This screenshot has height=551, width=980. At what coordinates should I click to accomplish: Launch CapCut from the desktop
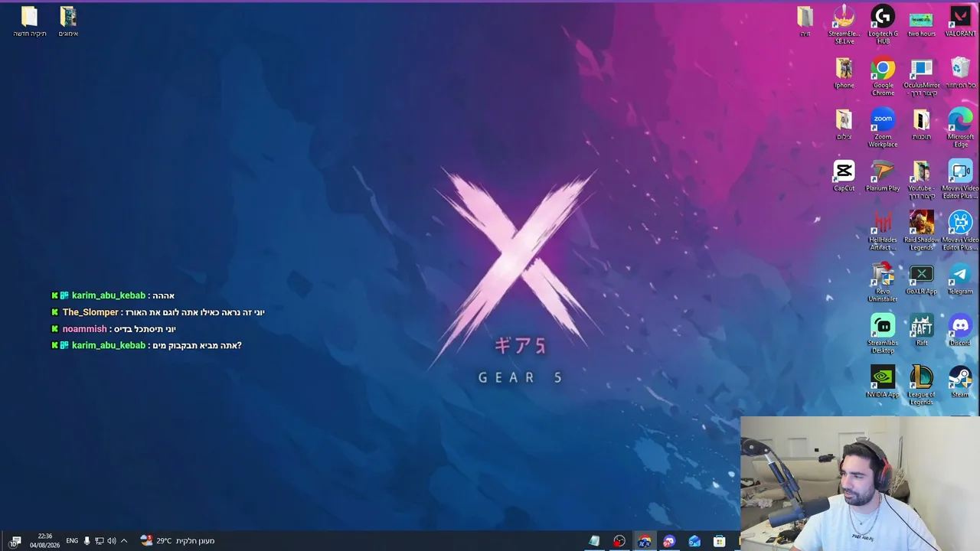point(844,175)
